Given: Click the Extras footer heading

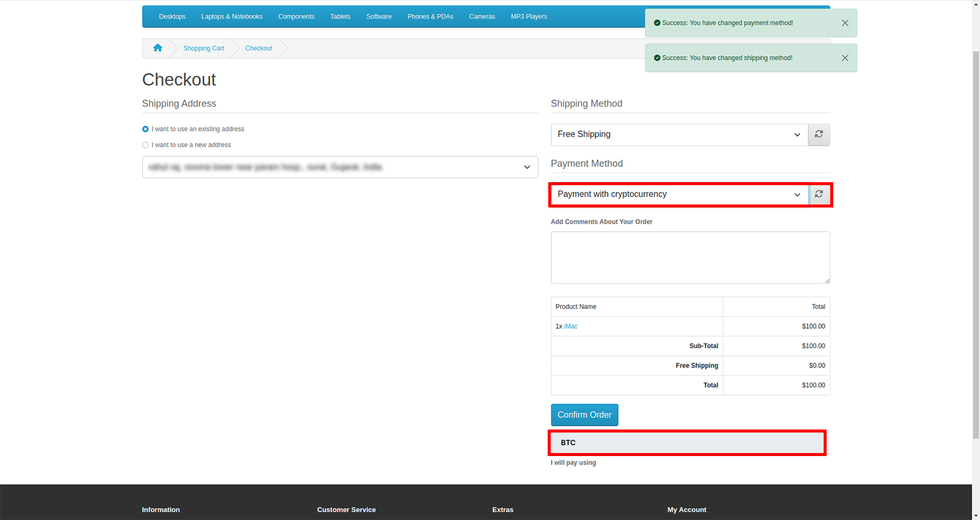Looking at the screenshot, I should coord(503,510).
